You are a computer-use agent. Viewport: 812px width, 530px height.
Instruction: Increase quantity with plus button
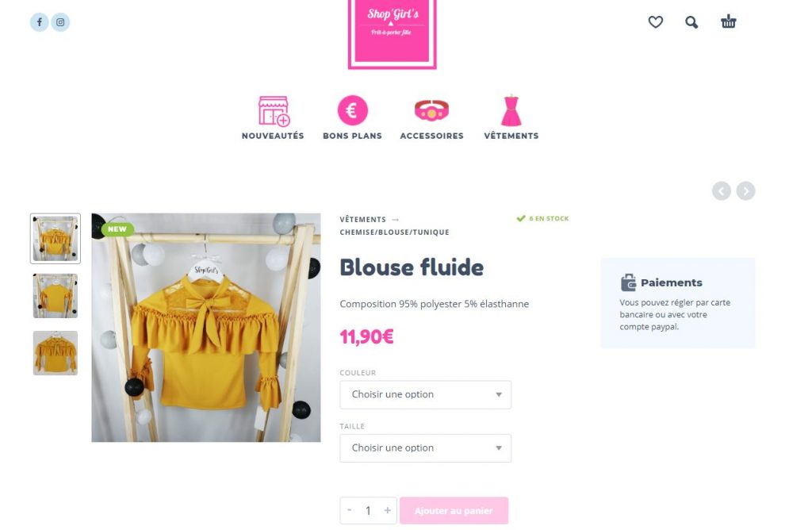pos(387,510)
